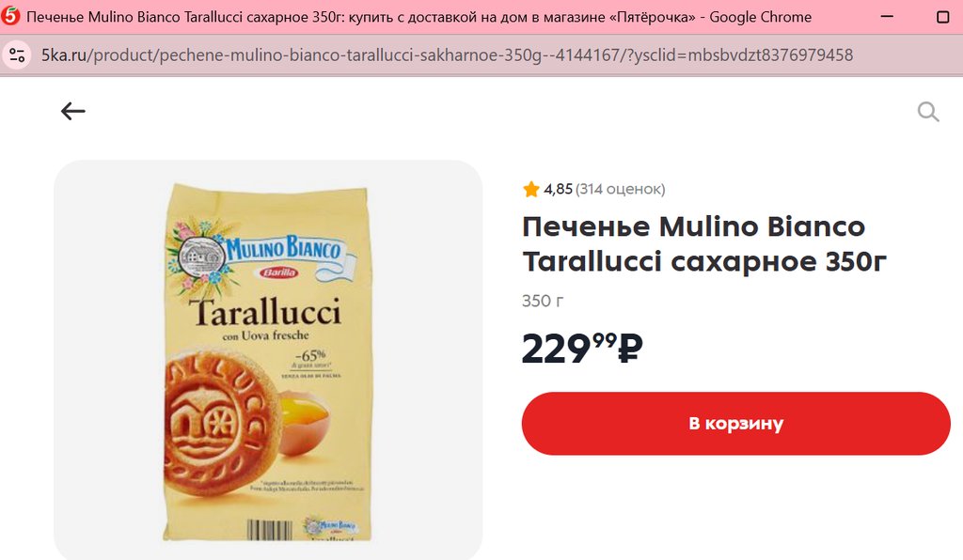
Task: Focus the 5ka.ru URL address bar
Action: click(x=447, y=55)
